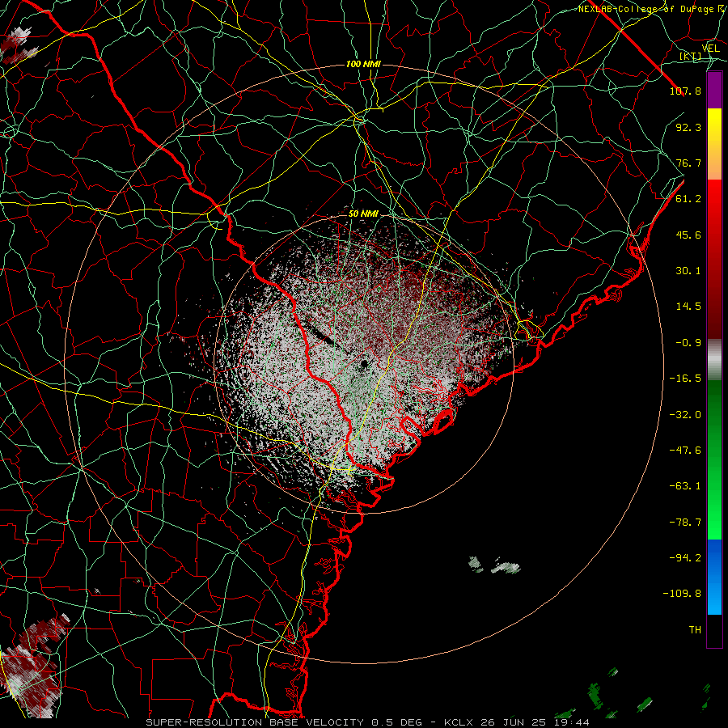Click the -109.8 value on velocity scale
Viewport: 728px width, 728px height.
pyautogui.click(x=682, y=594)
